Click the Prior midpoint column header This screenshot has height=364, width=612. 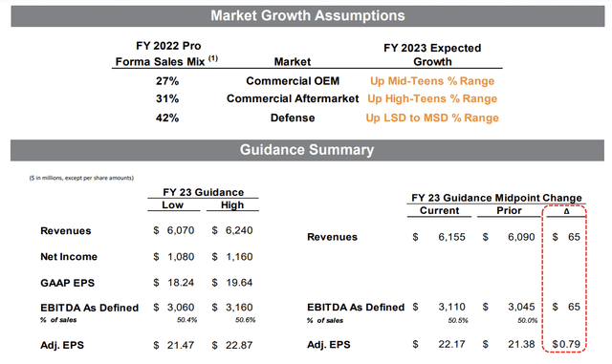pyautogui.click(x=509, y=211)
